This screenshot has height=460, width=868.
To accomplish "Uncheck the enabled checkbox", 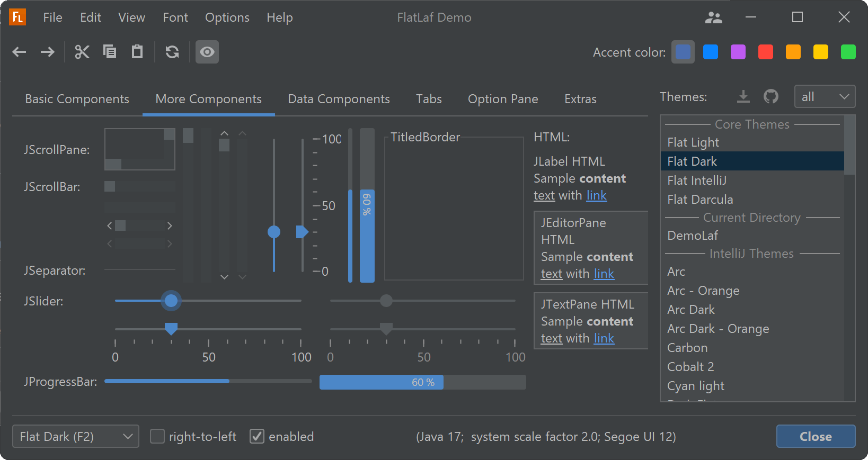I will click(257, 437).
